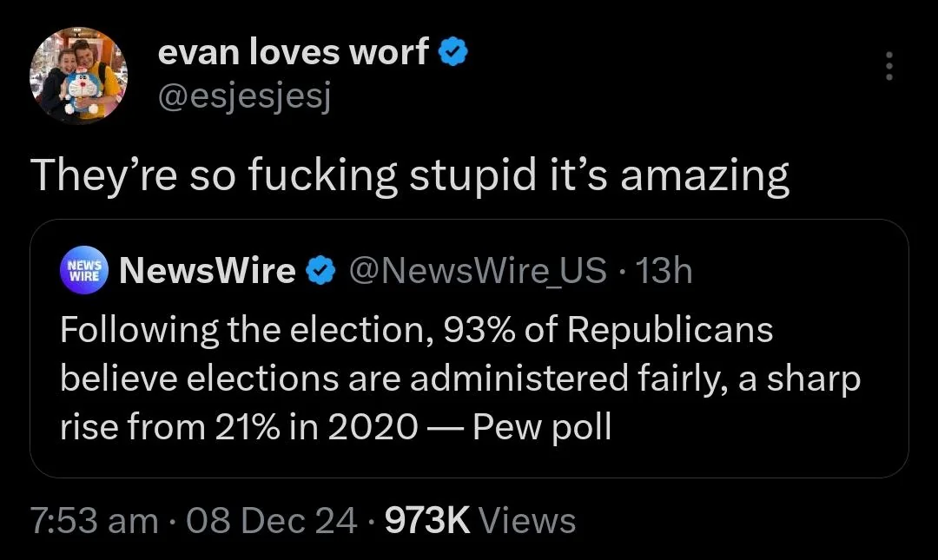Click the verified badge next to NewsWire
The width and height of the screenshot is (938, 560).
(x=322, y=273)
